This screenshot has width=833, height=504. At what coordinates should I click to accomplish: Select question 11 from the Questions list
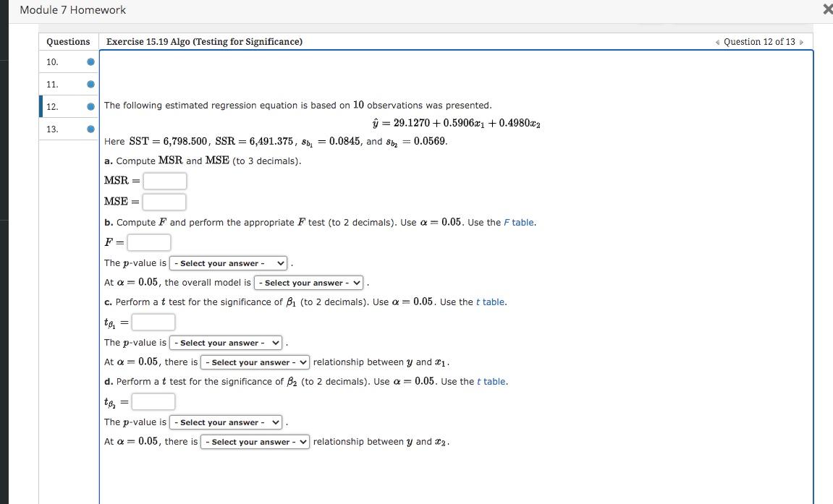click(52, 84)
